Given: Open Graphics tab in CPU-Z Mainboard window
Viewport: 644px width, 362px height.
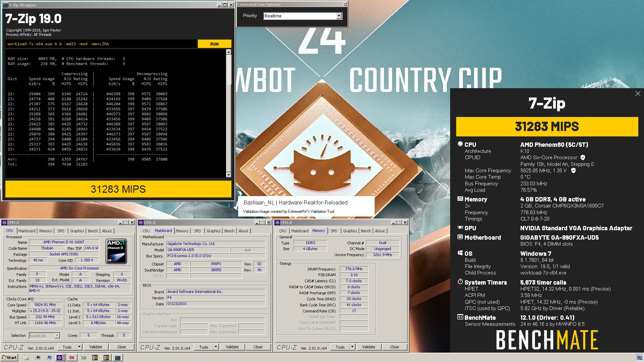Looking at the screenshot, I should point(214,231).
